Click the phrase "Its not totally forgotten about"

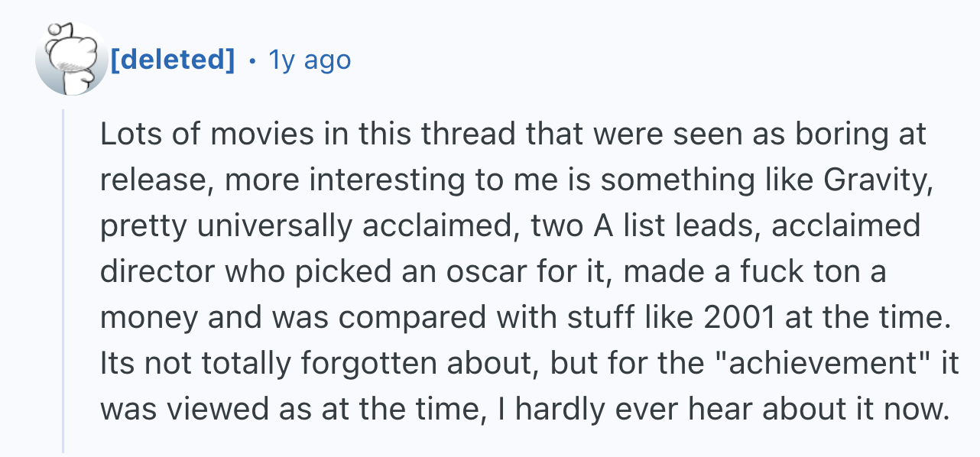(x=319, y=364)
